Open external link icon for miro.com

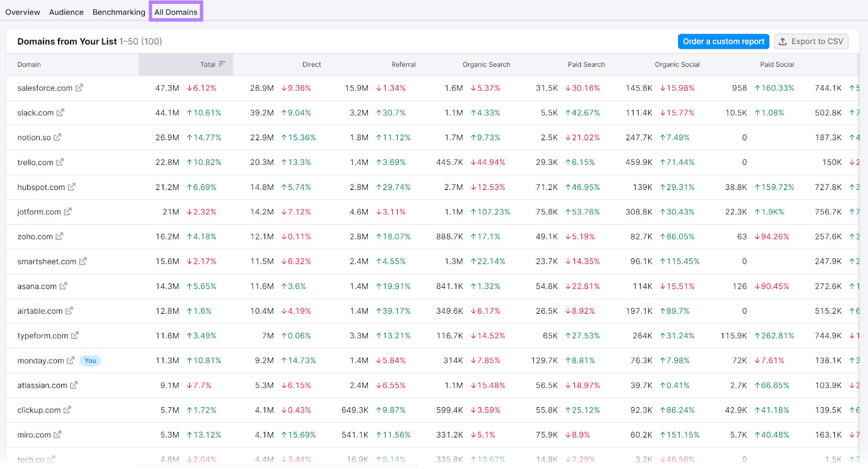[58, 435]
